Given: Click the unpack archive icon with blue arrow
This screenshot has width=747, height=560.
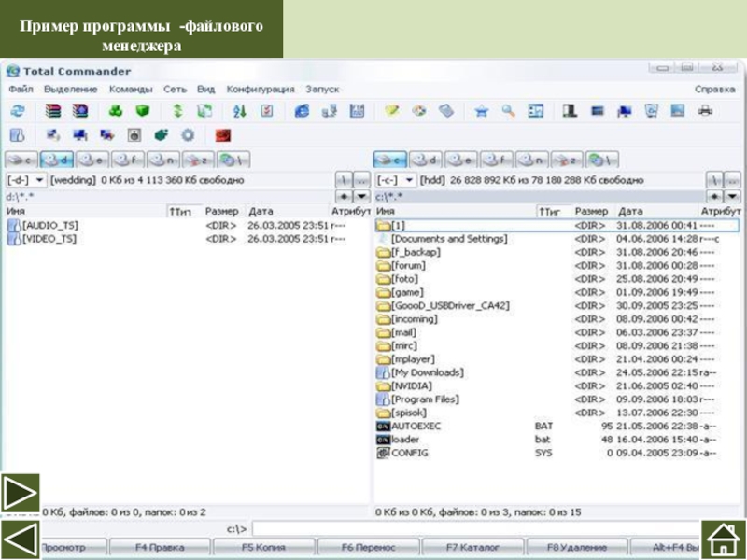Looking at the screenshot, I should coord(80,111).
